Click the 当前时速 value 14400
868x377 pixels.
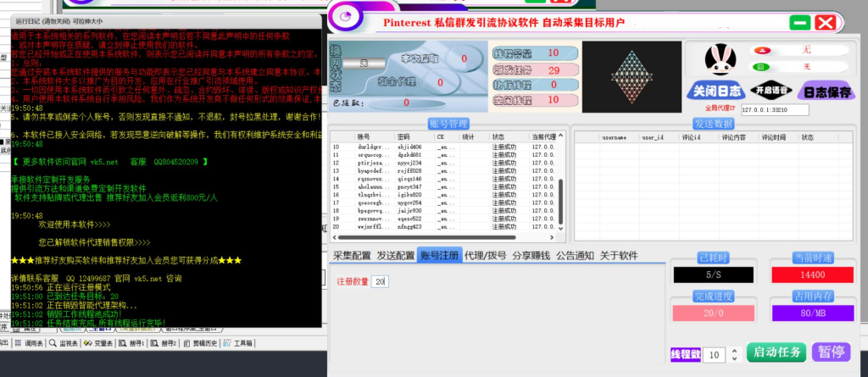(x=813, y=275)
